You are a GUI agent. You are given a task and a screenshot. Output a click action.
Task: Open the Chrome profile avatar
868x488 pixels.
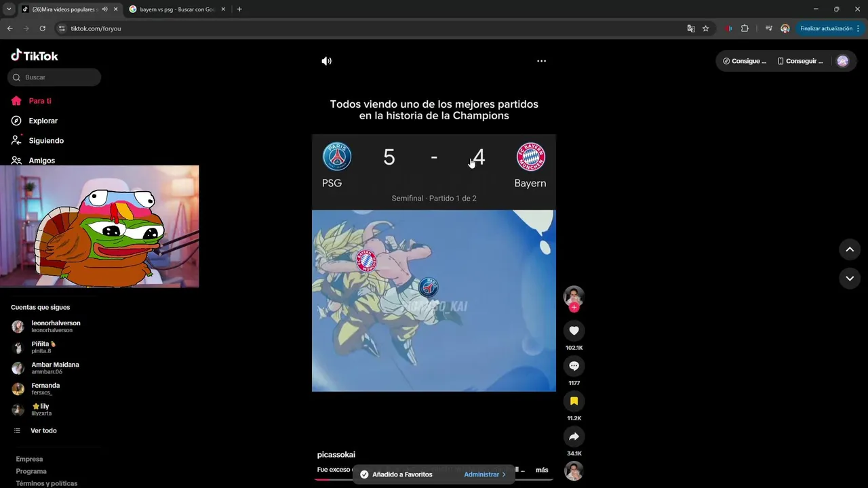(785, 28)
